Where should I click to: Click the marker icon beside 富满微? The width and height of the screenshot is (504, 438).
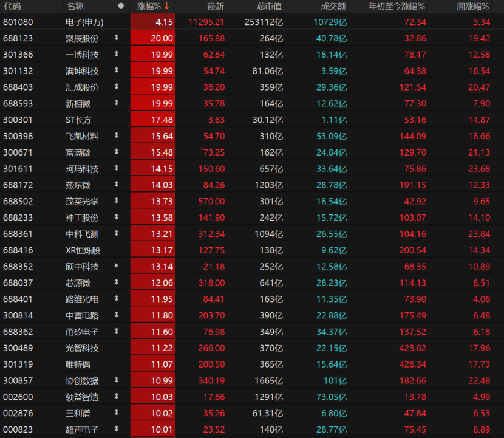[117, 152]
